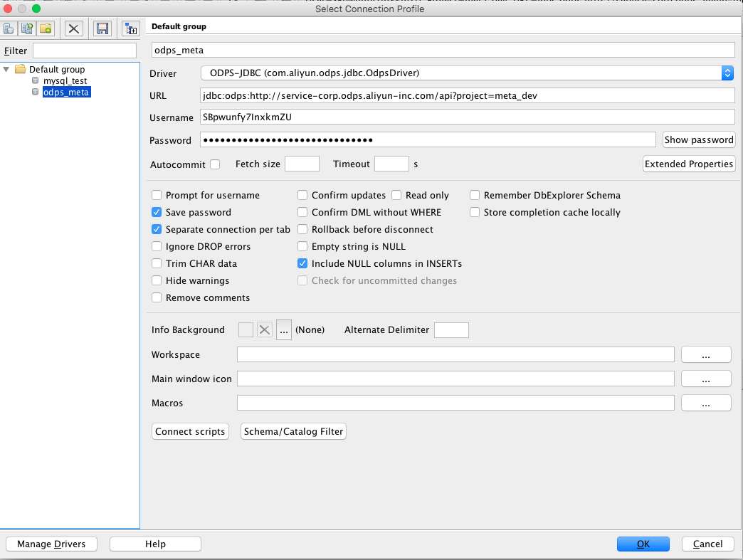Click the Filter input field

[85, 51]
